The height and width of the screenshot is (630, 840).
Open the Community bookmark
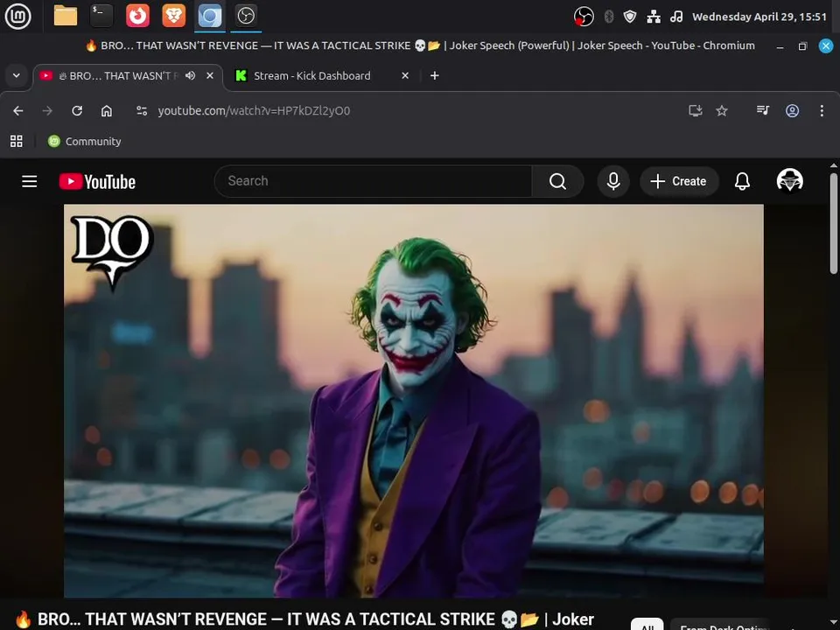pyautogui.click(x=85, y=142)
